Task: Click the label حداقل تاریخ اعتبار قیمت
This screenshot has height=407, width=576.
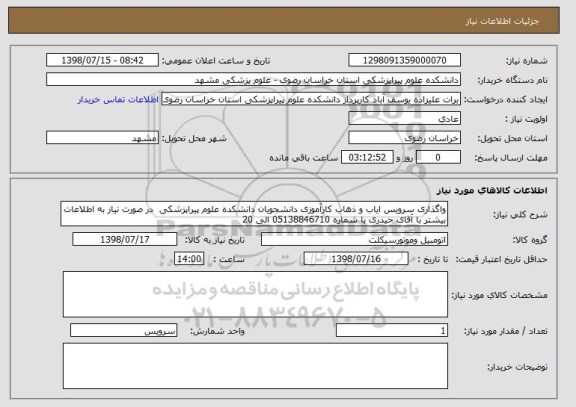Action: point(501,260)
